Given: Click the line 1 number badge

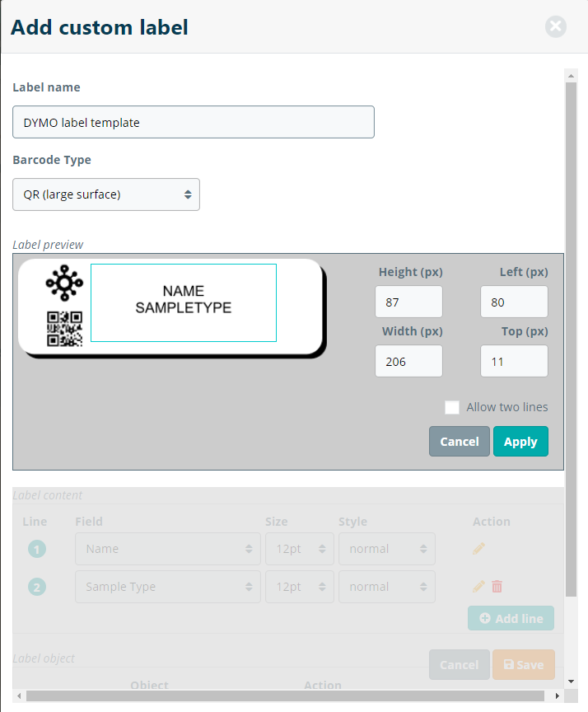Looking at the screenshot, I should tap(36, 549).
